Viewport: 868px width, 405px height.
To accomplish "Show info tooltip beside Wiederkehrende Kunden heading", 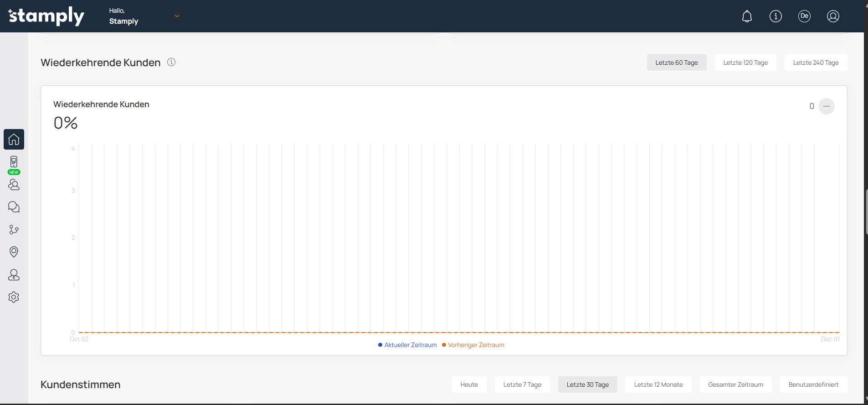I will point(171,62).
